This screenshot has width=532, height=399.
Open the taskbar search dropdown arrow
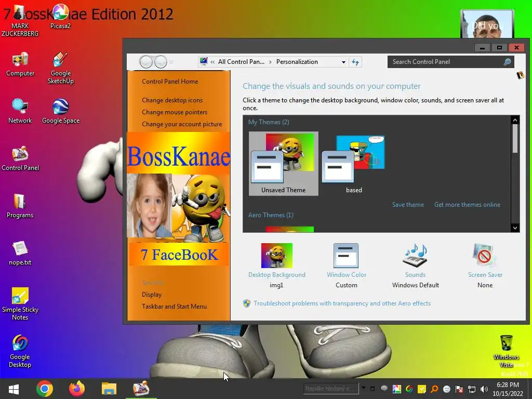pyautogui.click(x=363, y=388)
